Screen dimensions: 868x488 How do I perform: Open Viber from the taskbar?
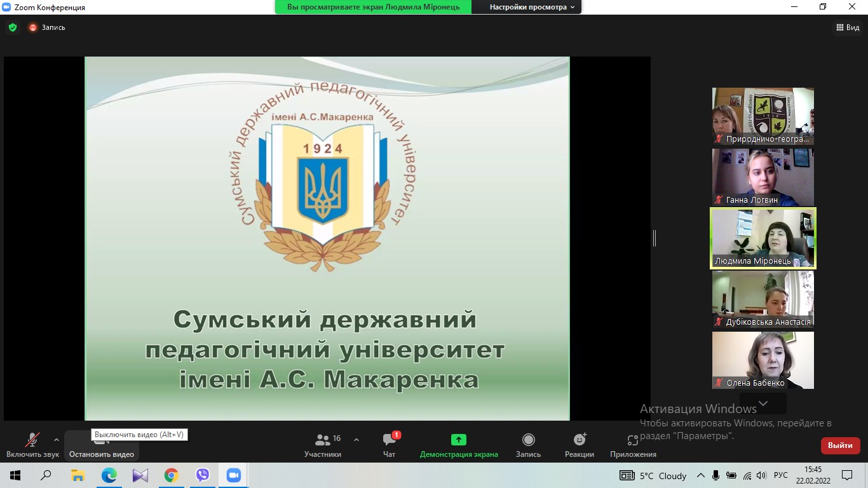tap(203, 475)
